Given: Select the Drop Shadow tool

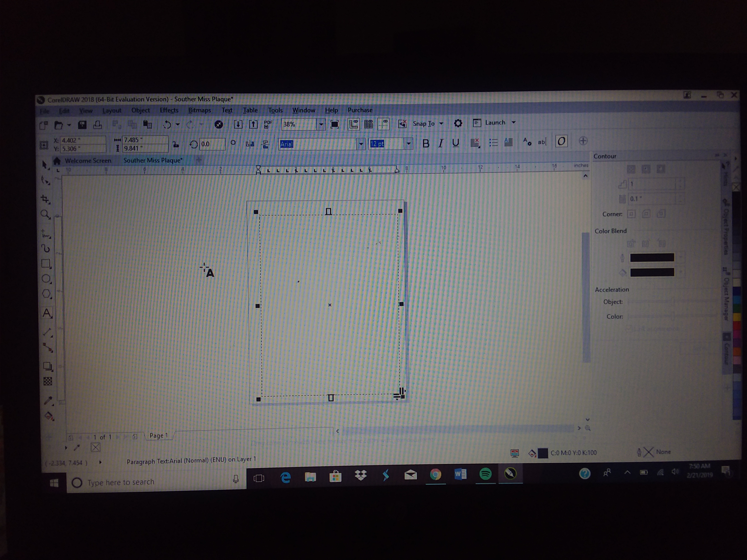Looking at the screenshot, I should (48, 366).
